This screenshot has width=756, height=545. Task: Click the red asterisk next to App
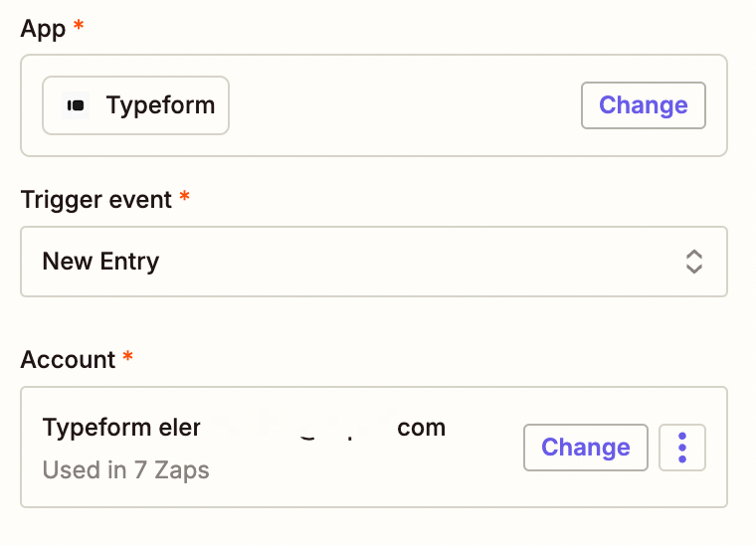(x=80, y=27)
